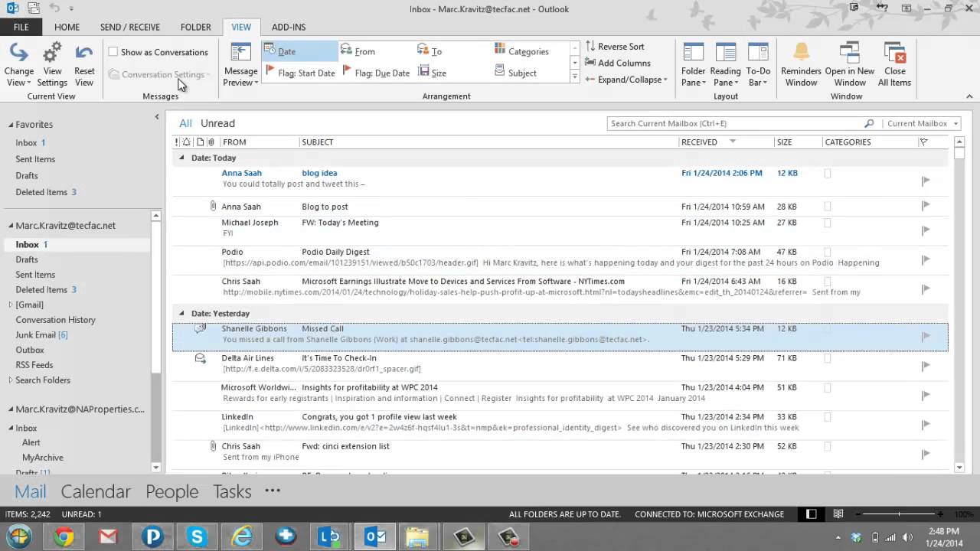Screen dimensions: 980x551
Task: Open Skype from the taskbar
Action: 198,536
